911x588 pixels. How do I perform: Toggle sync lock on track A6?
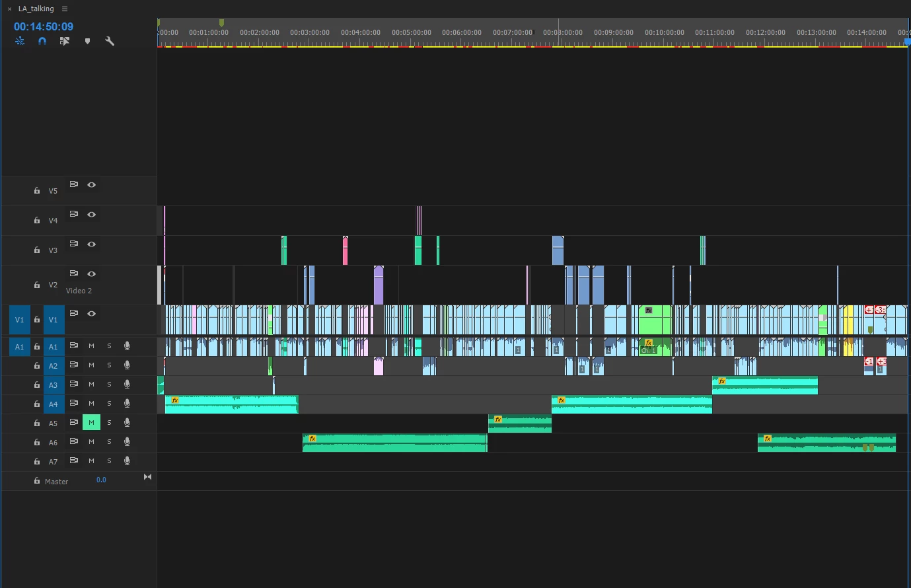74,441
